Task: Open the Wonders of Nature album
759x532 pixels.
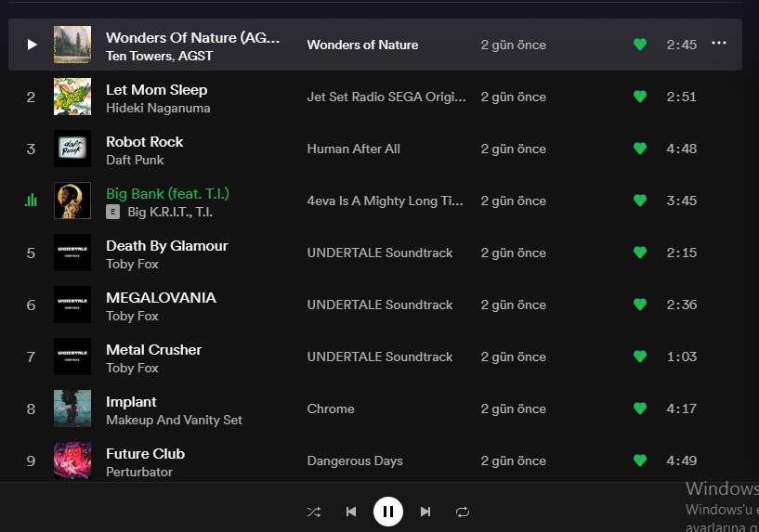Action: pyautogui.click(x=362, y=45)
